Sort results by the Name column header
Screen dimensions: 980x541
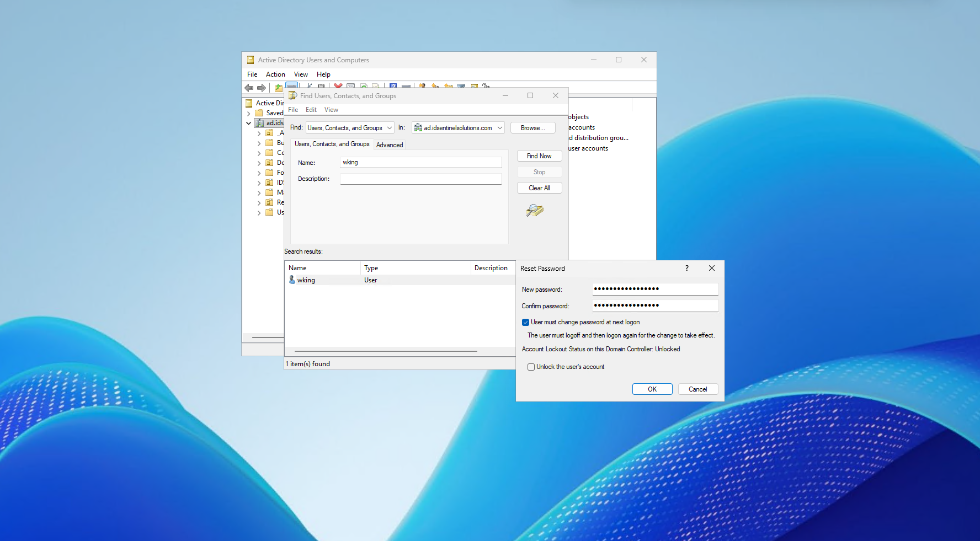pyautogui.click(x=323, y=268)
